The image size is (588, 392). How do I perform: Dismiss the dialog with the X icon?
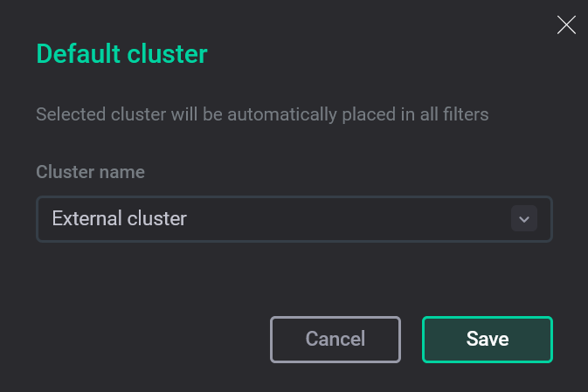pyautogui.click(x=566, y=25)
